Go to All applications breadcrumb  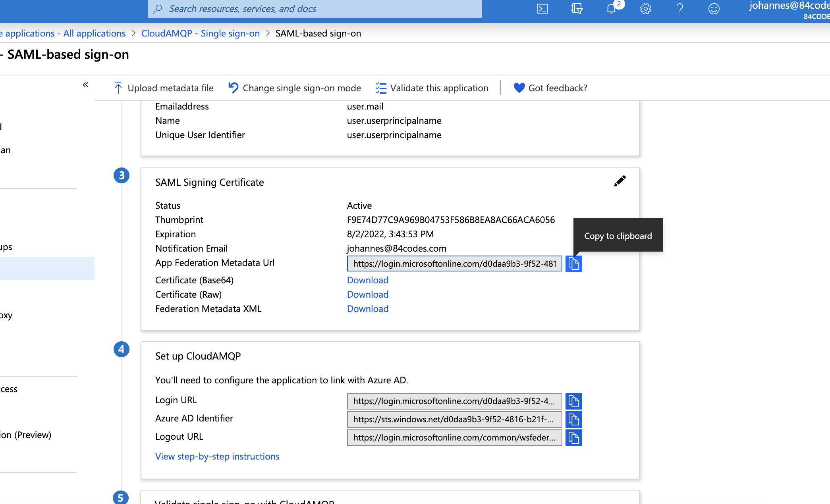(x=63, y=33)
